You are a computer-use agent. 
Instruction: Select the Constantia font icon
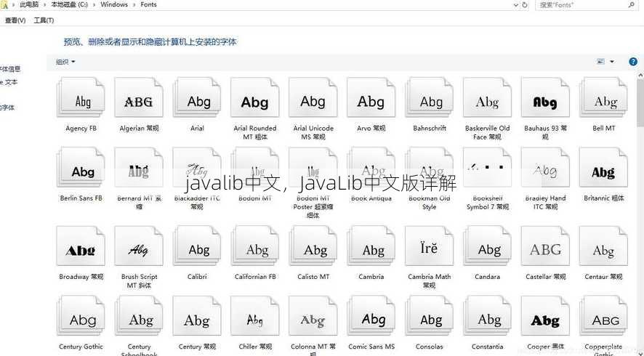488,316
